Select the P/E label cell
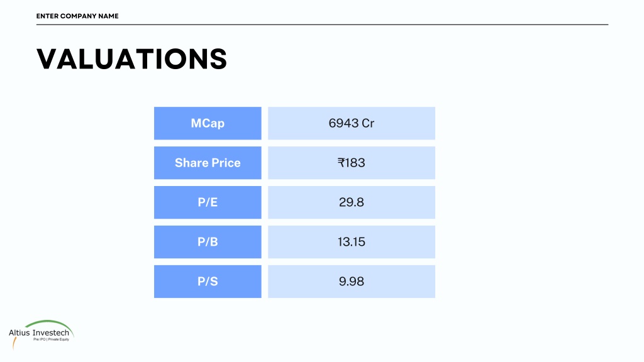 208,202
